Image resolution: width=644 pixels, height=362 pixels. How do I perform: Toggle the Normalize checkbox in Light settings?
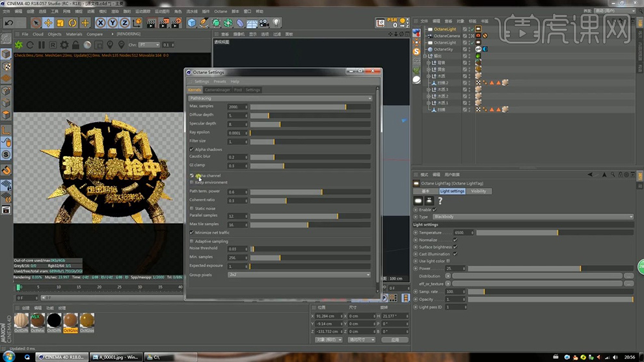tap(455, 240)
